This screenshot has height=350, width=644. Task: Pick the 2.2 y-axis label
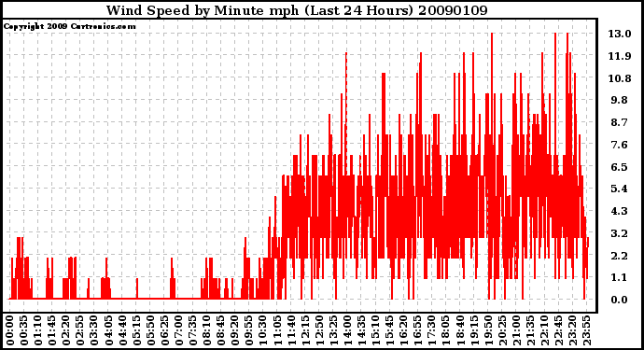click(x=620, y=256)
